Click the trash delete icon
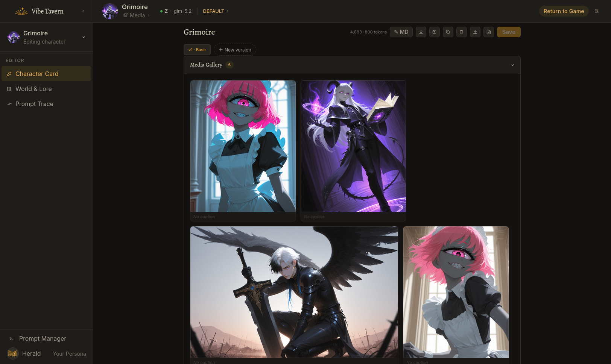611x364 pixels. (462, 32)
